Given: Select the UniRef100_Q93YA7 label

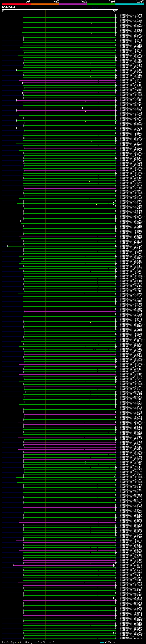Looking at the screenshot, I should (x=131, y=58).
